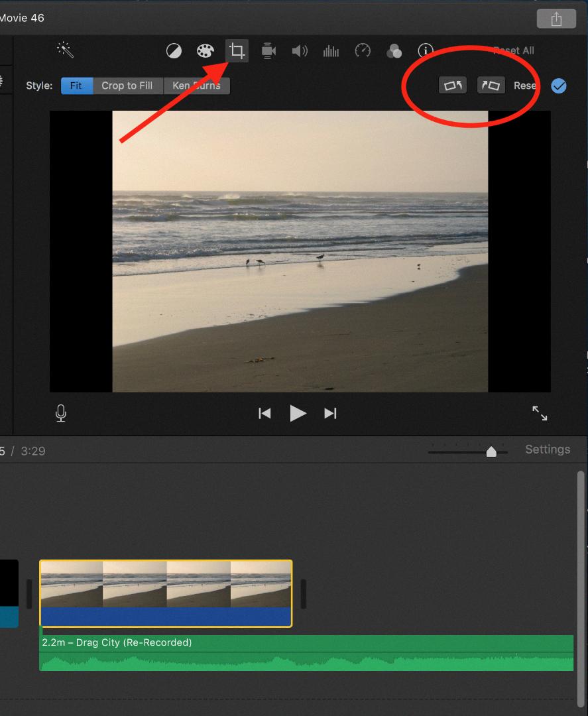The width and height of the screenshot is (588, 716).
Task: Open timeline Settings popover
Action: coord(548,449)
